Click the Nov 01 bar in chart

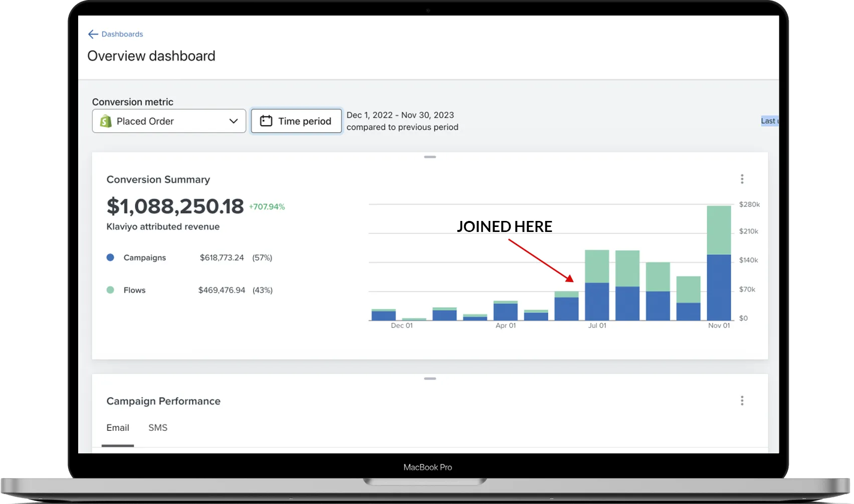(x=719, y=263)
